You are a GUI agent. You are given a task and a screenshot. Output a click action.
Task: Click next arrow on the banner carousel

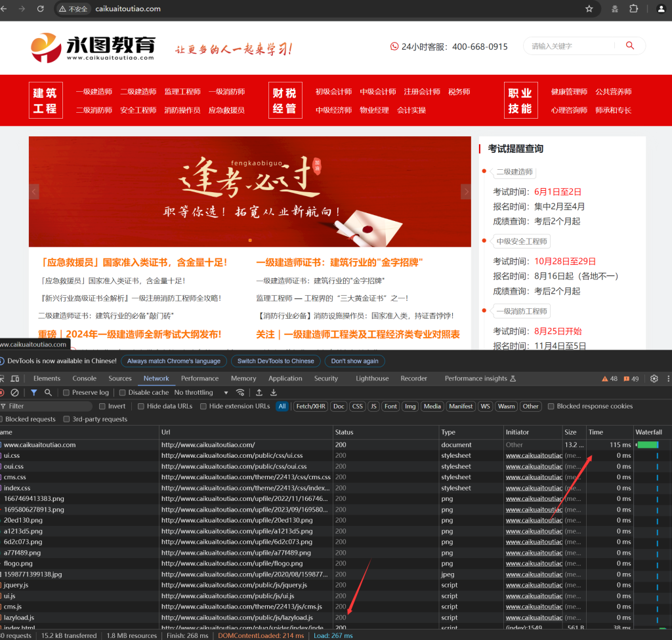(466, 191)
